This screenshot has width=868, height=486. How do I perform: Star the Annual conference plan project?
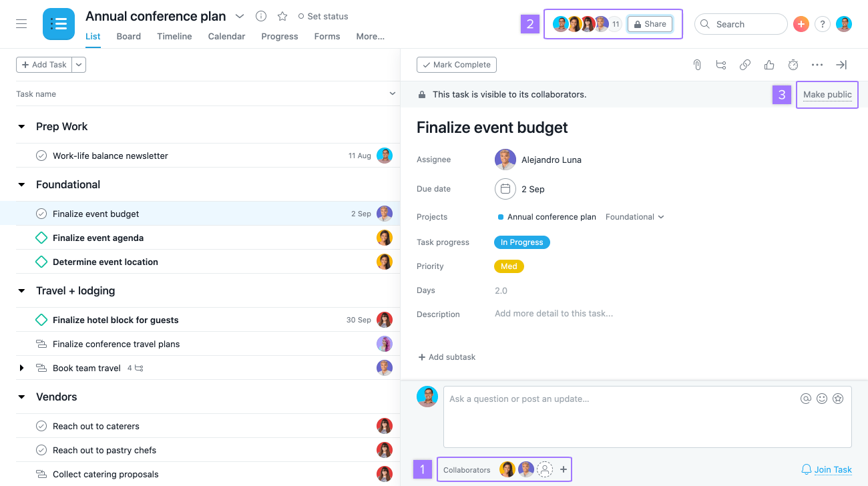282,16
